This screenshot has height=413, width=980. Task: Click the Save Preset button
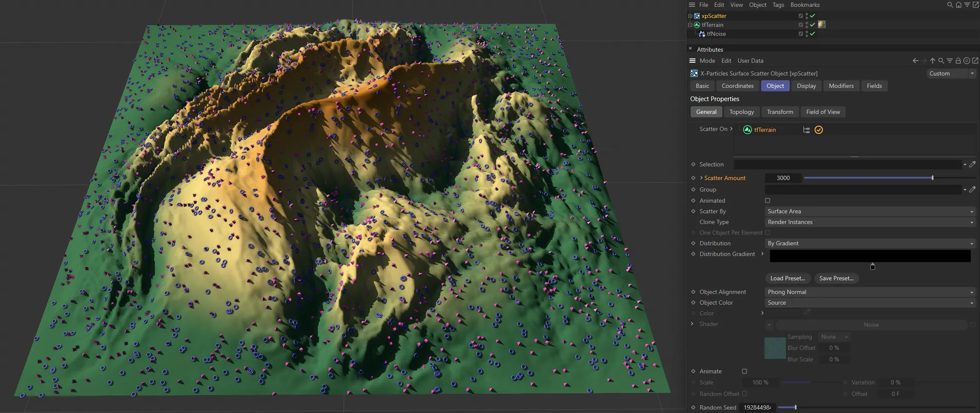click(x=836, y=278)
